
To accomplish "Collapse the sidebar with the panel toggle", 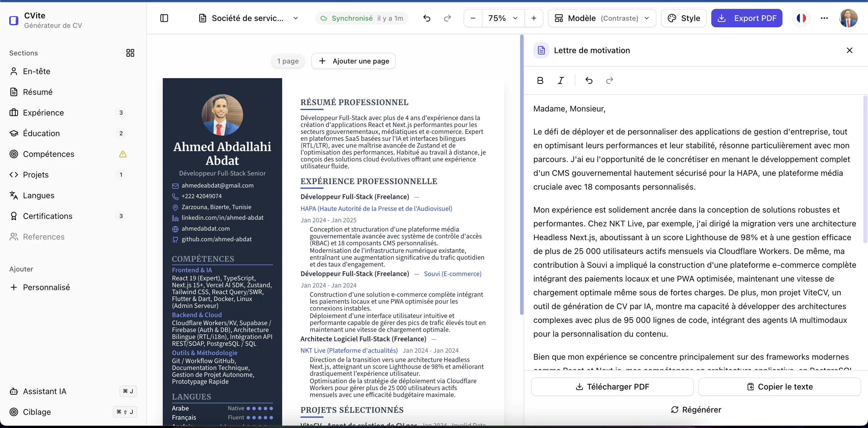I will point(164,18).
